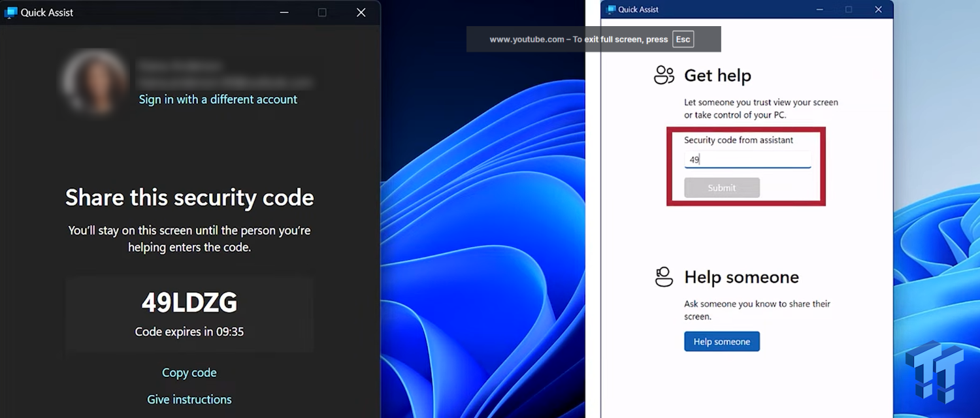This screenshot has width=980, height=418.
Task: Click the security code input field
Action: 747,159
